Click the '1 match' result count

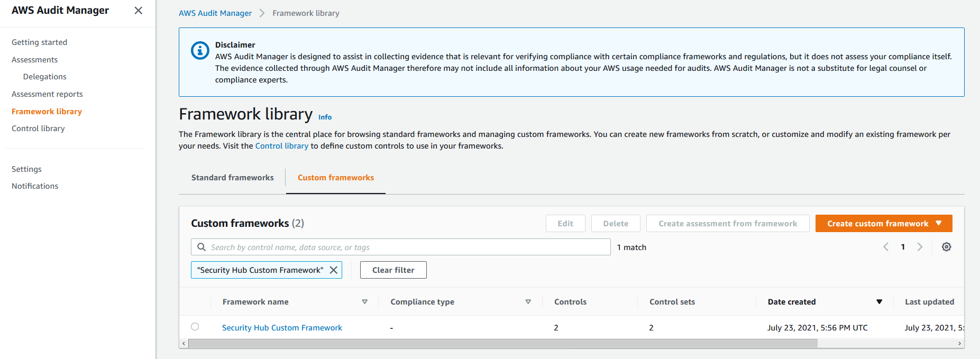[x=631, y=247]
